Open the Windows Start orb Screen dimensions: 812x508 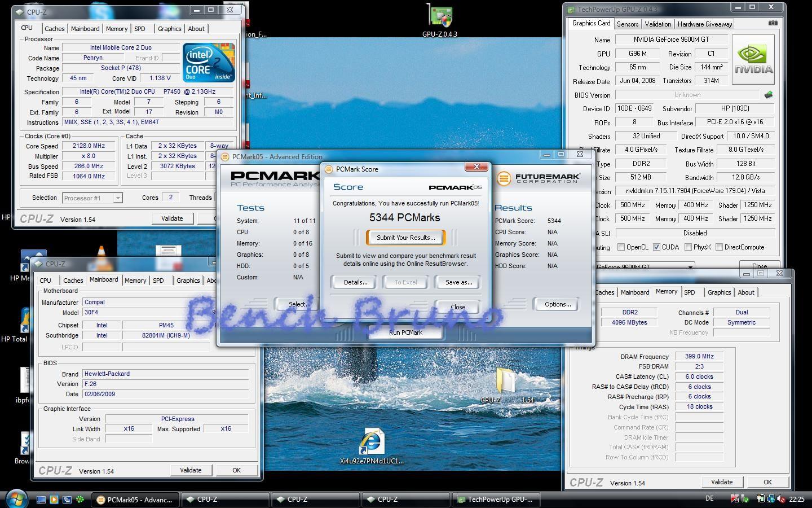pyautogui.click(x=16, y=499)
